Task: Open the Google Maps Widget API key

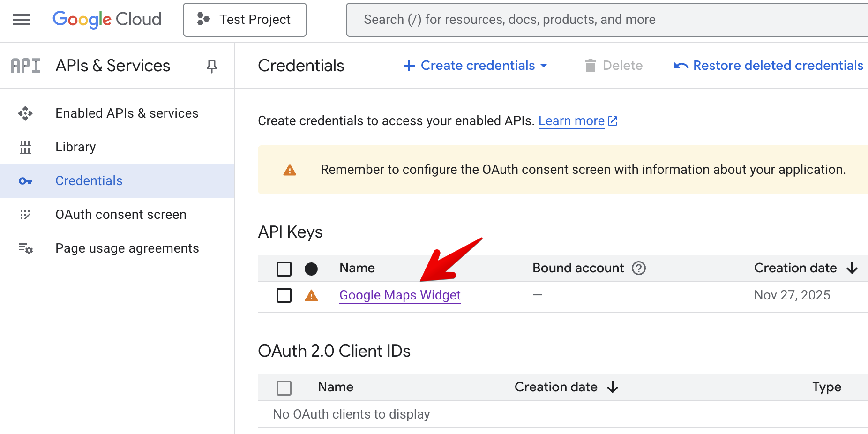Action: click(400, 295)
